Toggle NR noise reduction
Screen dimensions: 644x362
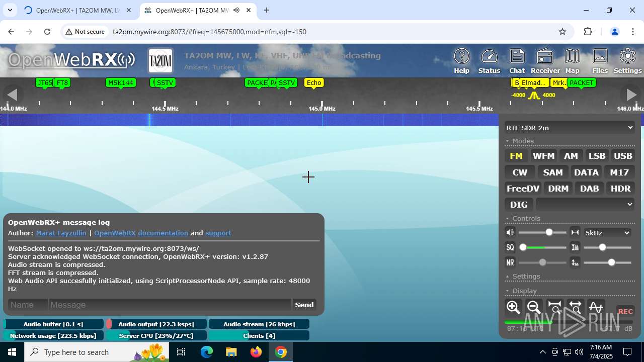(x=510, y=262)
